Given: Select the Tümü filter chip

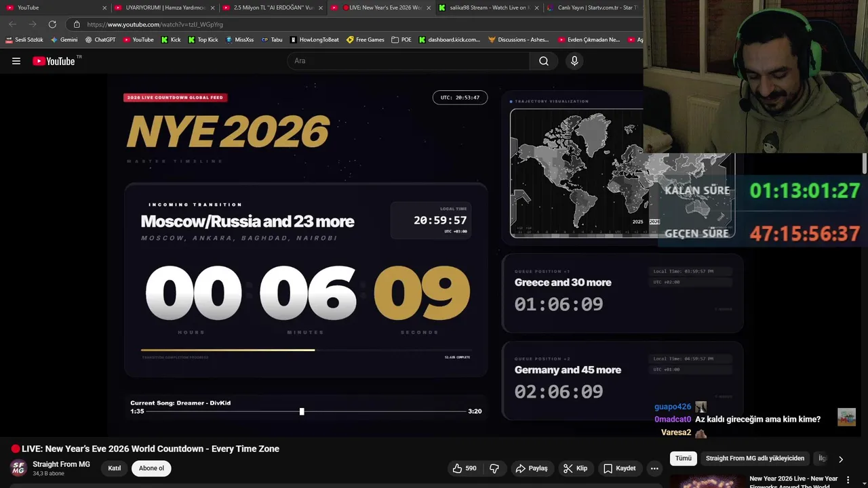Looking at the screenshot, I should 684,458.
